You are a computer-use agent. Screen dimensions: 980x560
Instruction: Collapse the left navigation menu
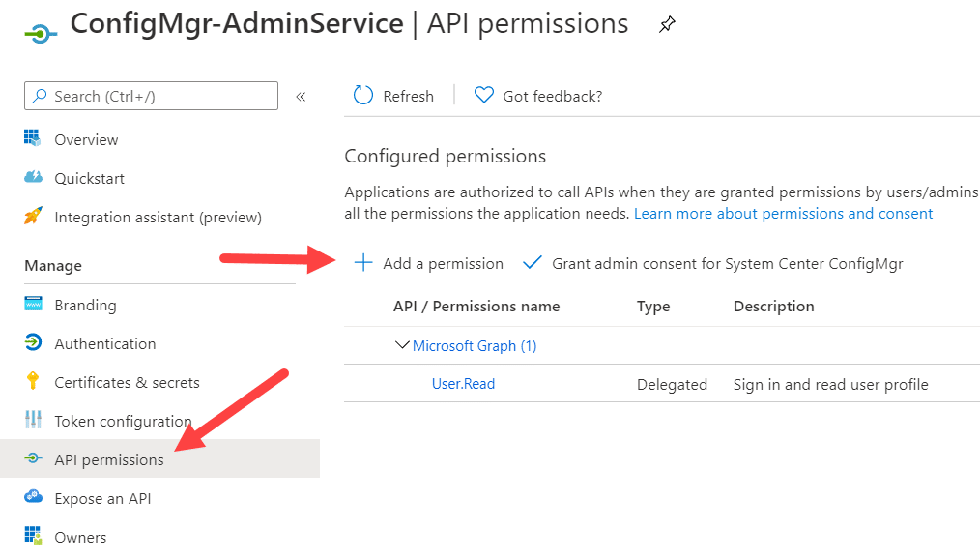pos(301,97)
